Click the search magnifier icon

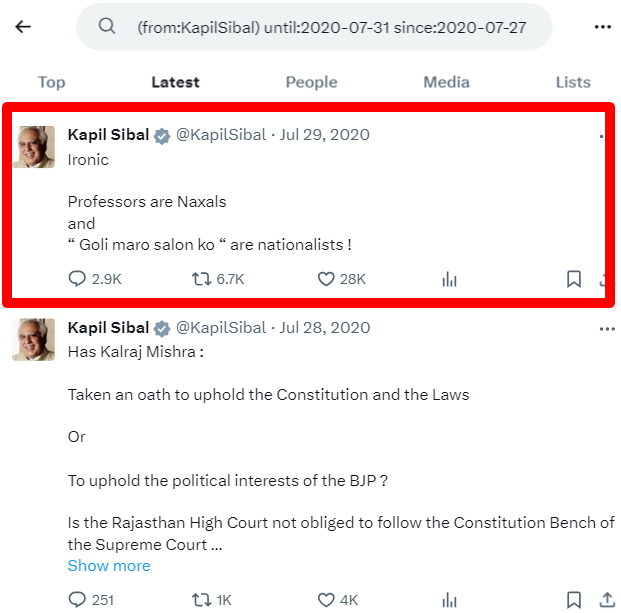point(107,27)
